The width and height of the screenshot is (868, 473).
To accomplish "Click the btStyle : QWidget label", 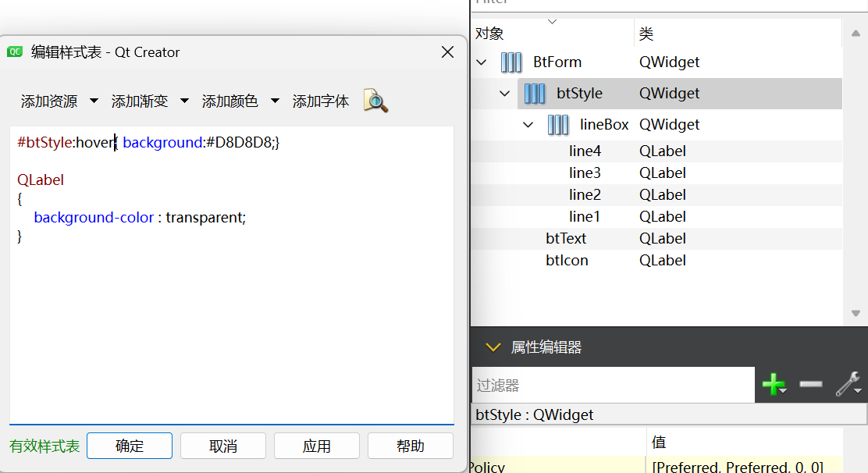I will (x=534, y=414).
